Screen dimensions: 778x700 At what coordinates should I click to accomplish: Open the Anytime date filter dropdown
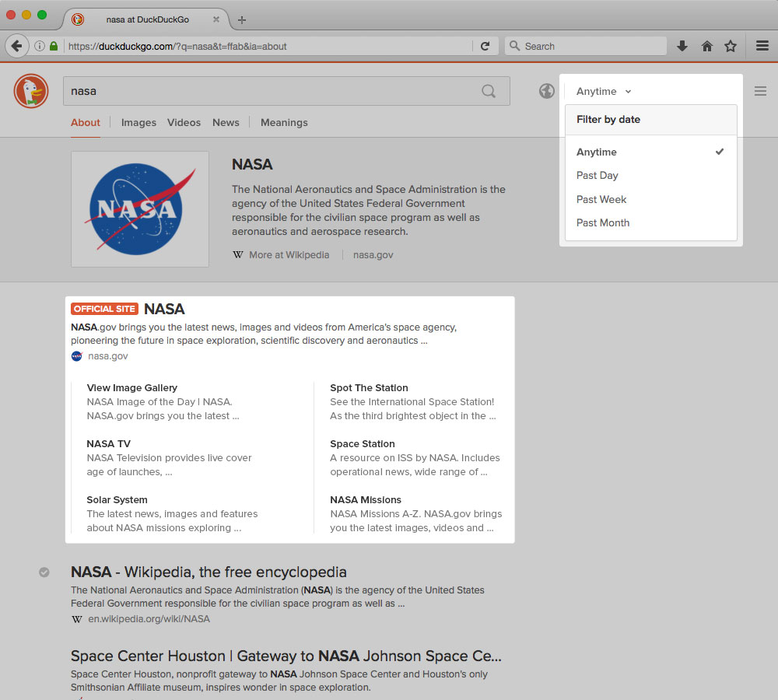(x=603, y=91)
